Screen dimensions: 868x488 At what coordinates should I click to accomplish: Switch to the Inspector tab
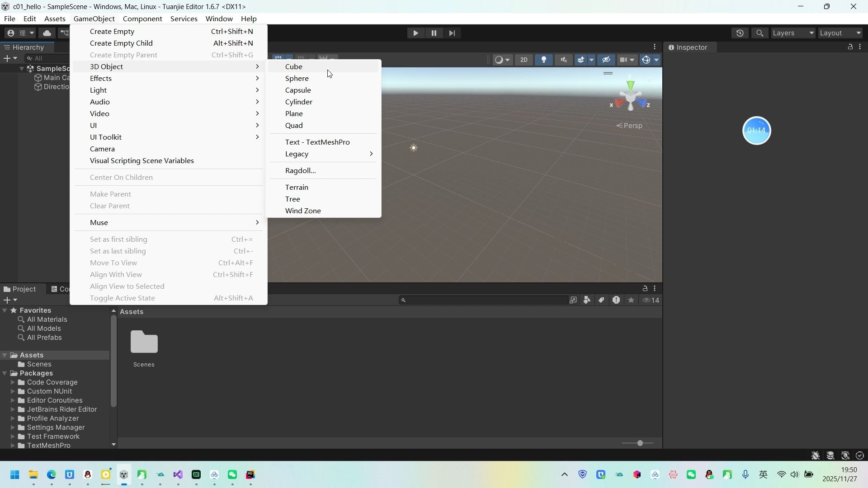pyautogui.click(x=691, y=47)
